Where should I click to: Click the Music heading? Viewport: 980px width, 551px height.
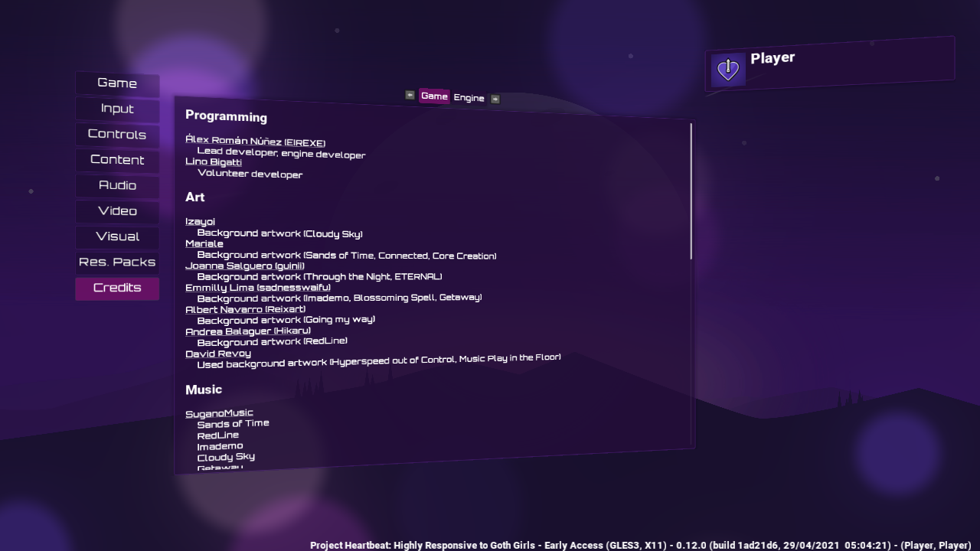[x=204, y=390]
